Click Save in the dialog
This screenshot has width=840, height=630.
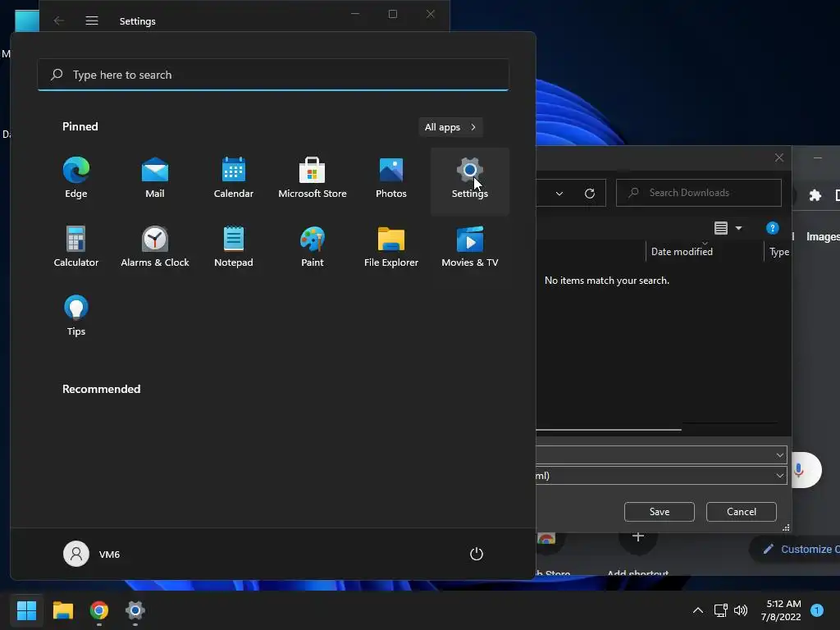pyautogui.click(x=660, y=512)
